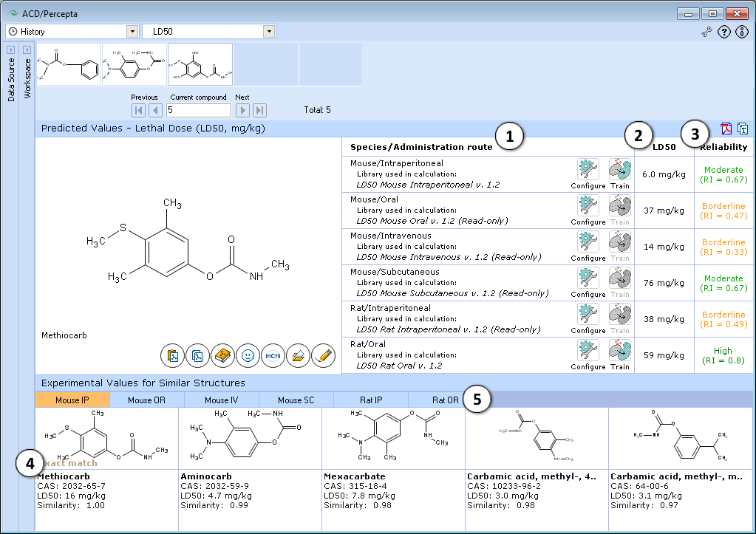Select the CAS 64-00-6 structure card
Viewport: 756px width, 534px height.
click(681, 469)
